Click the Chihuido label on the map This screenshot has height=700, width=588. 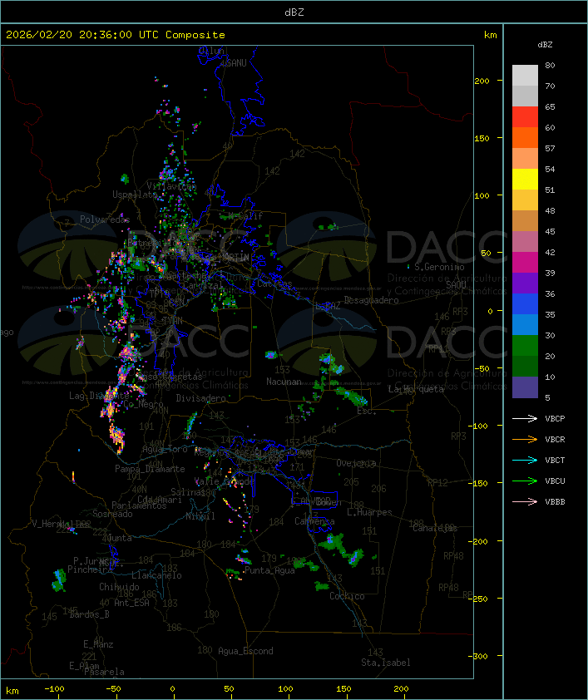coord(119,587)
